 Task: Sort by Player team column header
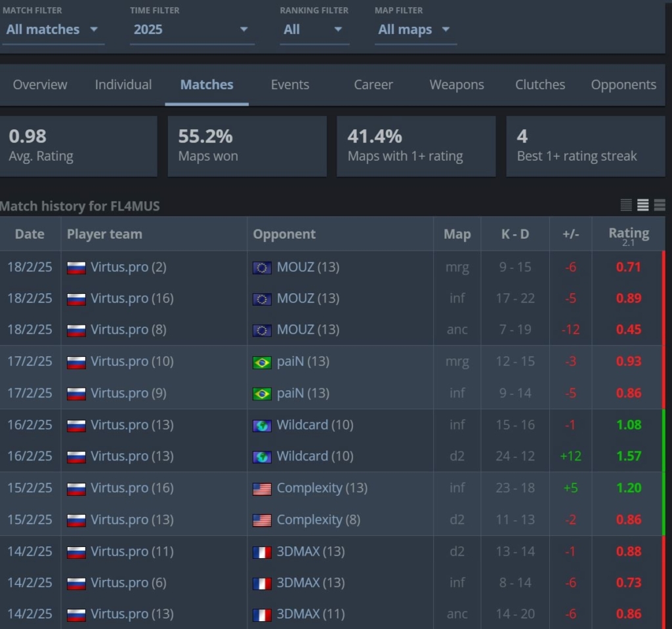pos(154,234)
